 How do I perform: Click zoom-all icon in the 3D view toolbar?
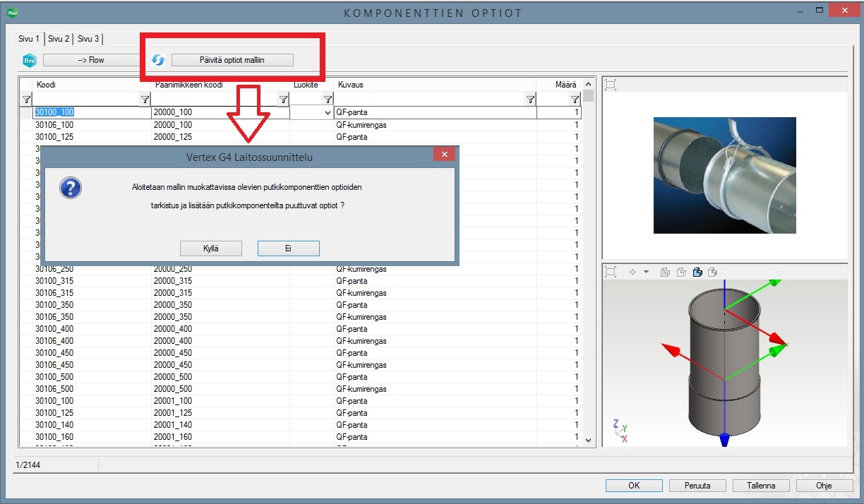click(x=611, y=272)
